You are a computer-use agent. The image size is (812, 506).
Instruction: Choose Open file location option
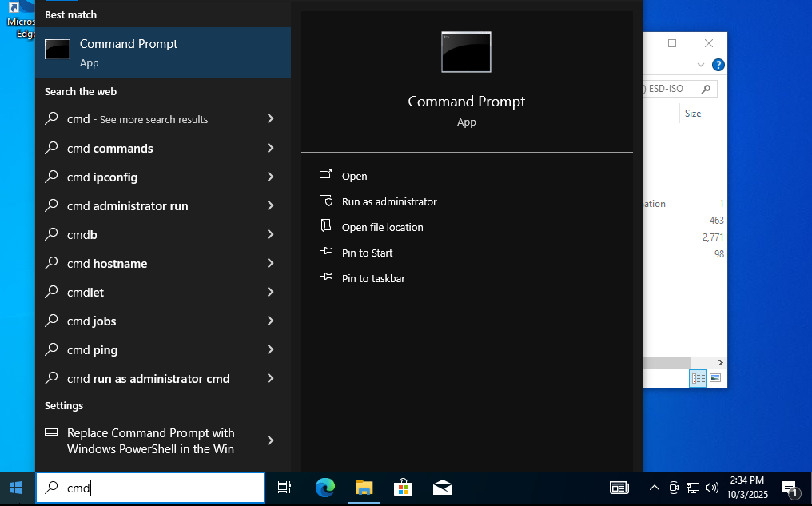(382, 227)
